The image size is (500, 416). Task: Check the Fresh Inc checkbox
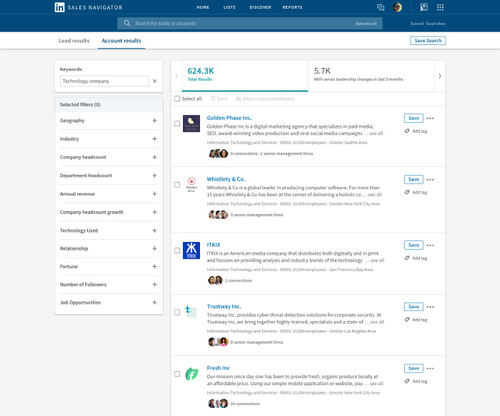(x=177, y=374)
